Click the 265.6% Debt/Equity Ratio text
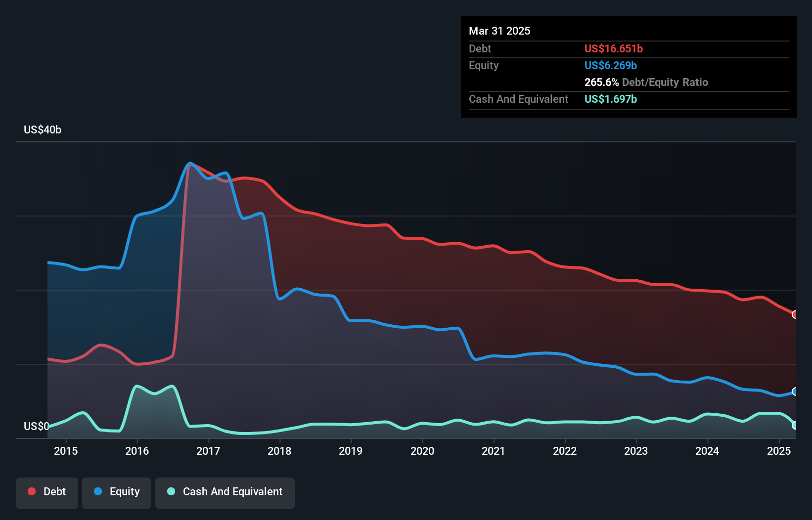Image resolution: width=812 pixels, height=520 pixels. 646,82
